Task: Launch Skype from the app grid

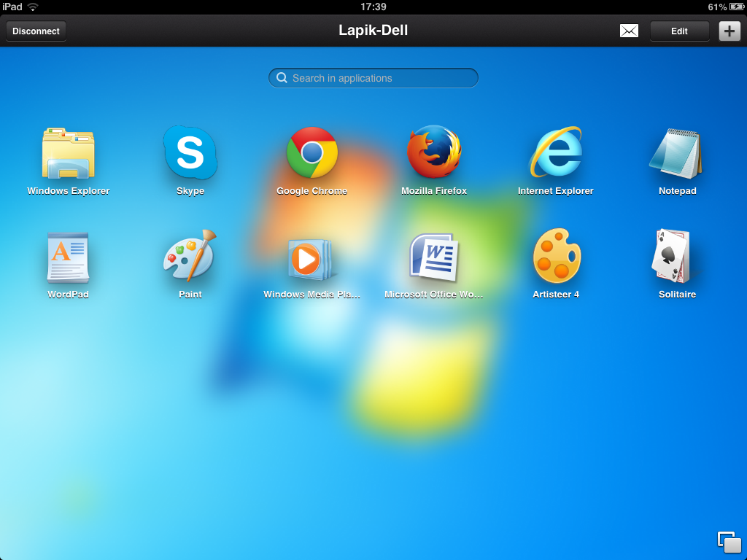Action: (190, 154)
